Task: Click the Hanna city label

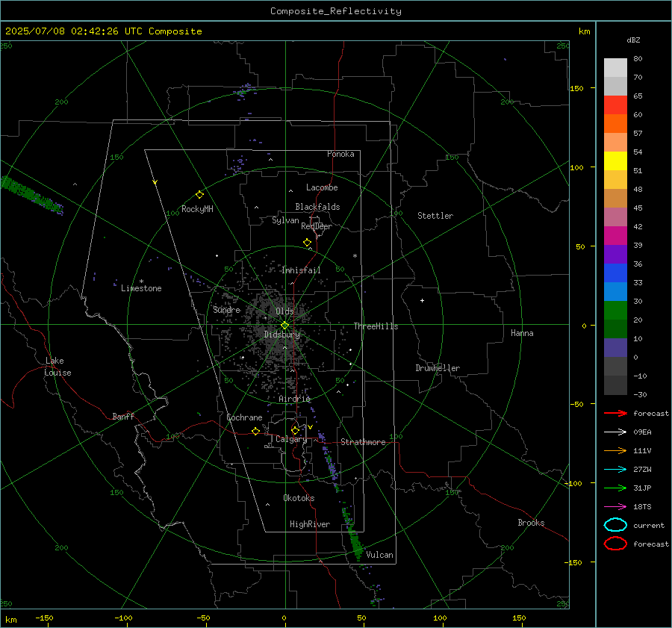Action: [522, 333]
